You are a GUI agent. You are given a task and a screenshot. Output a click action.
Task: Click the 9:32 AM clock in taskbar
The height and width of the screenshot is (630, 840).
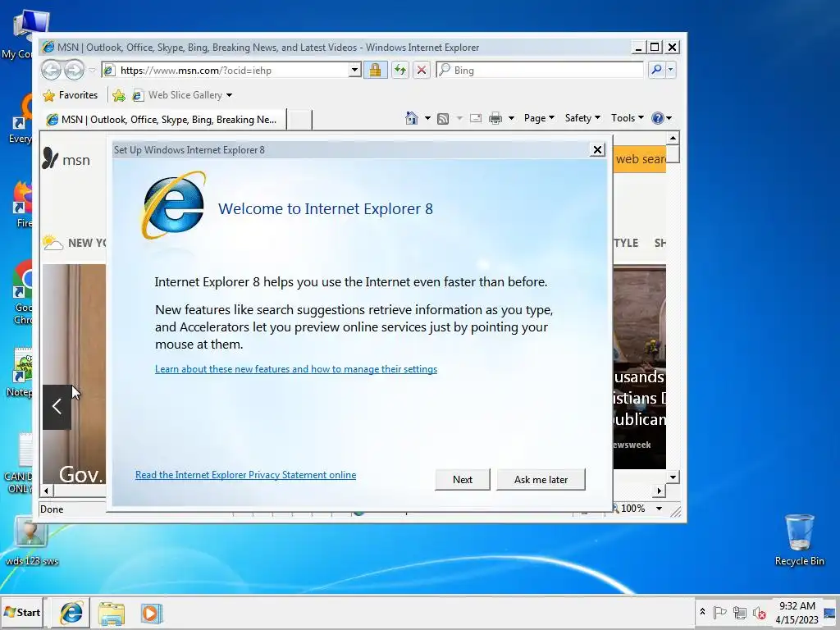click(797, 612)
